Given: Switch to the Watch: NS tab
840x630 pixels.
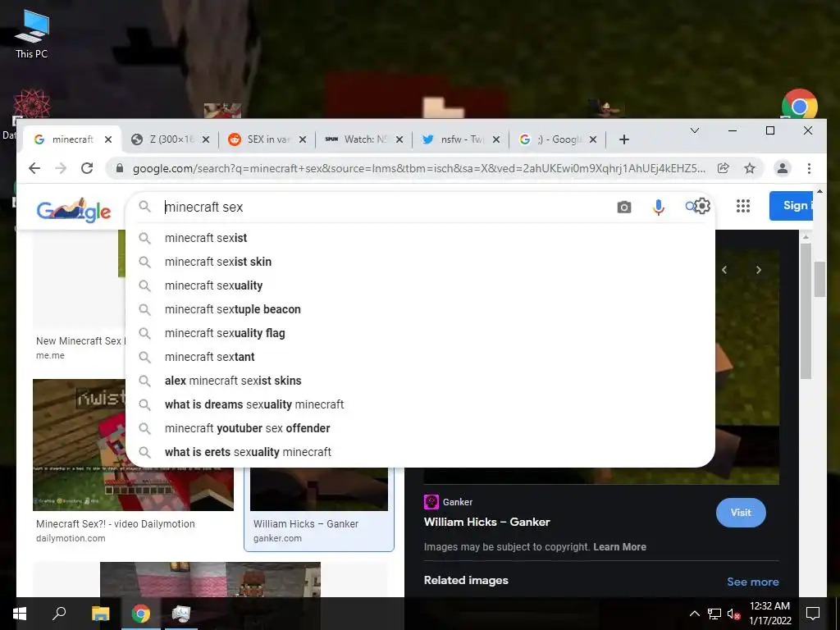Looking at the screenshot, I should [364, 139].
